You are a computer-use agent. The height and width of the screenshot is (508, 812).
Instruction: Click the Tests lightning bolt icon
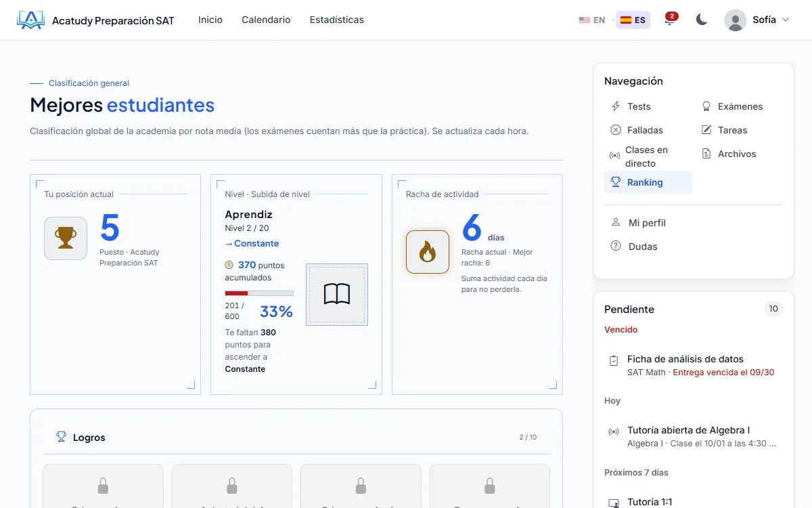616,106
